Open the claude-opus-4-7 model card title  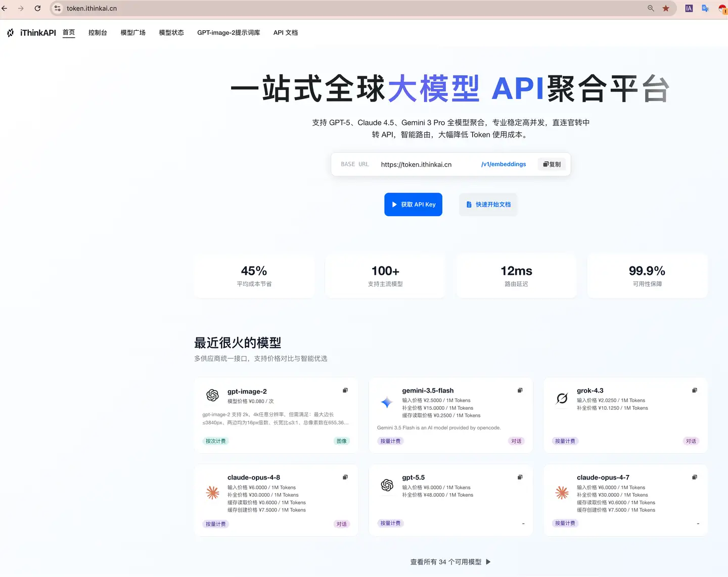coord(603,477)
